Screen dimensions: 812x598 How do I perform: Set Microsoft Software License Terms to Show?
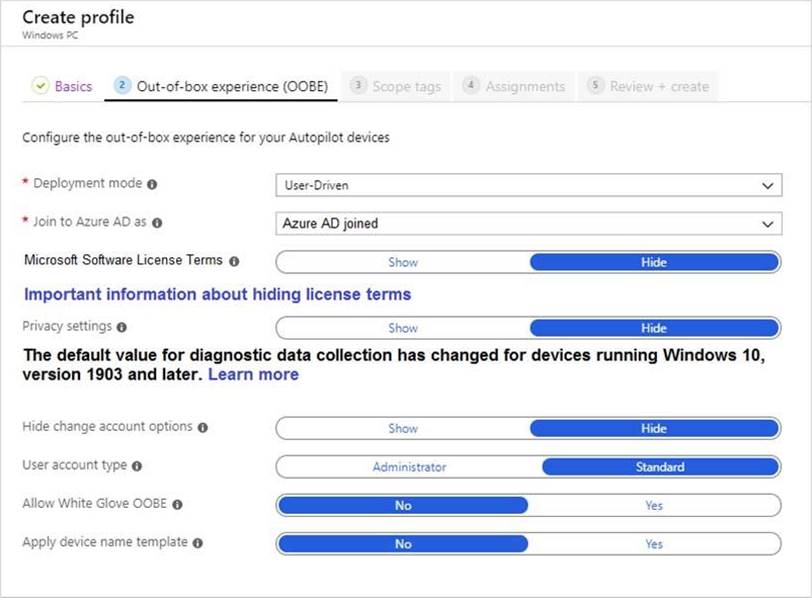point(403,262)
